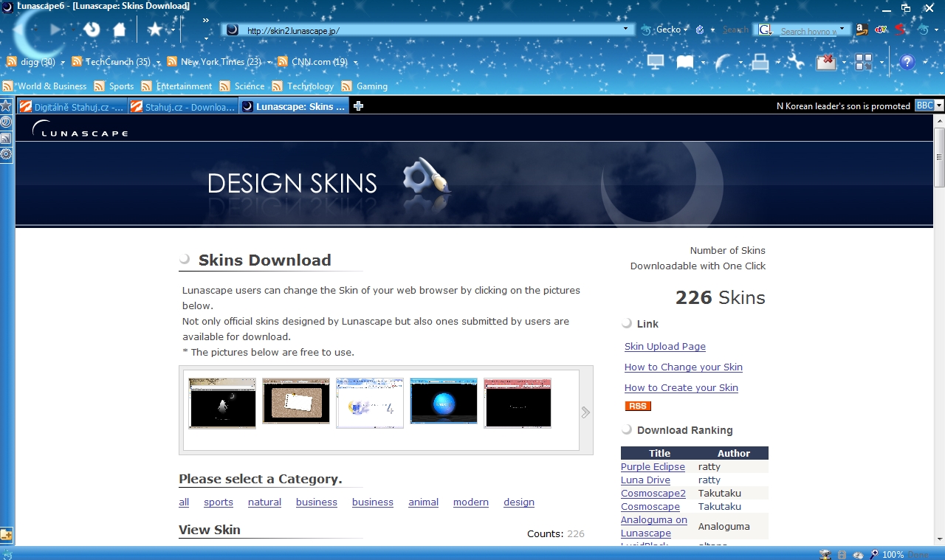
Task: Open Luna Drive skin in ranking
Action: (645, 480)
